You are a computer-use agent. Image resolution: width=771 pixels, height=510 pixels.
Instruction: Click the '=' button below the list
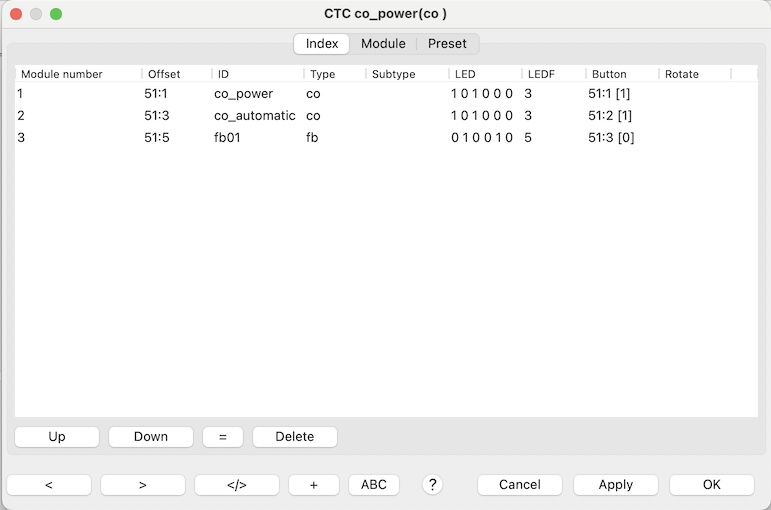[222, 436]
